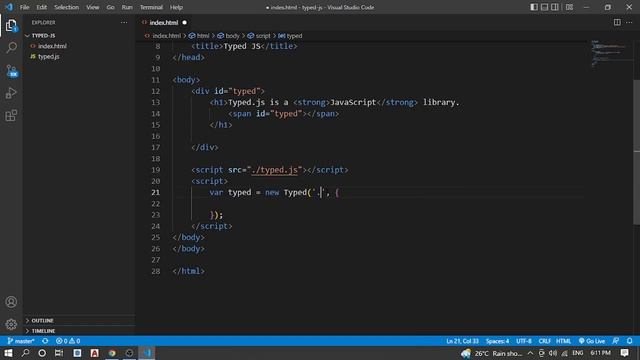Follow the ./typed.js script link

click(275, 170)
